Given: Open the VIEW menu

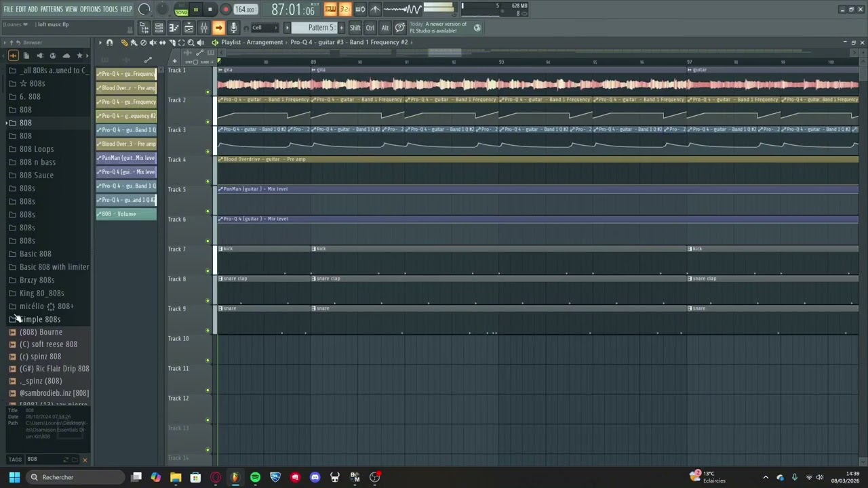Looking at the screenshot, I should click(x=71, y=9).
